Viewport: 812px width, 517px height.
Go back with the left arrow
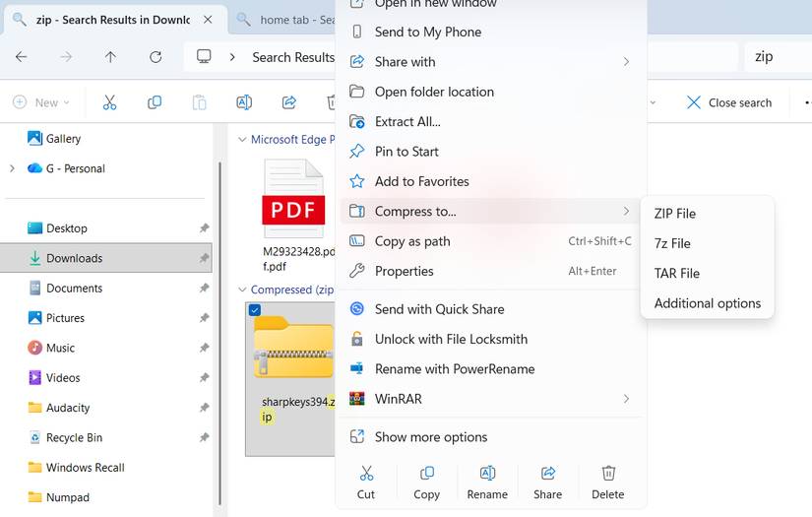(22, 57)
